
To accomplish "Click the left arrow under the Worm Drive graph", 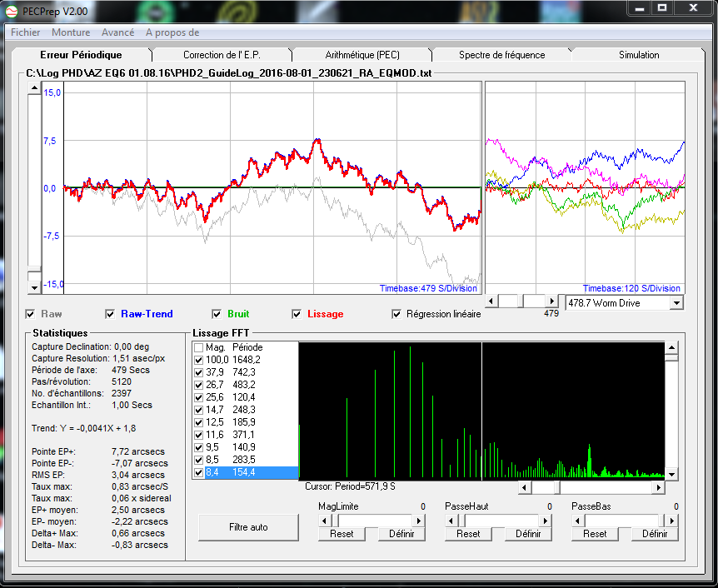I will click(x=491, y=301).
